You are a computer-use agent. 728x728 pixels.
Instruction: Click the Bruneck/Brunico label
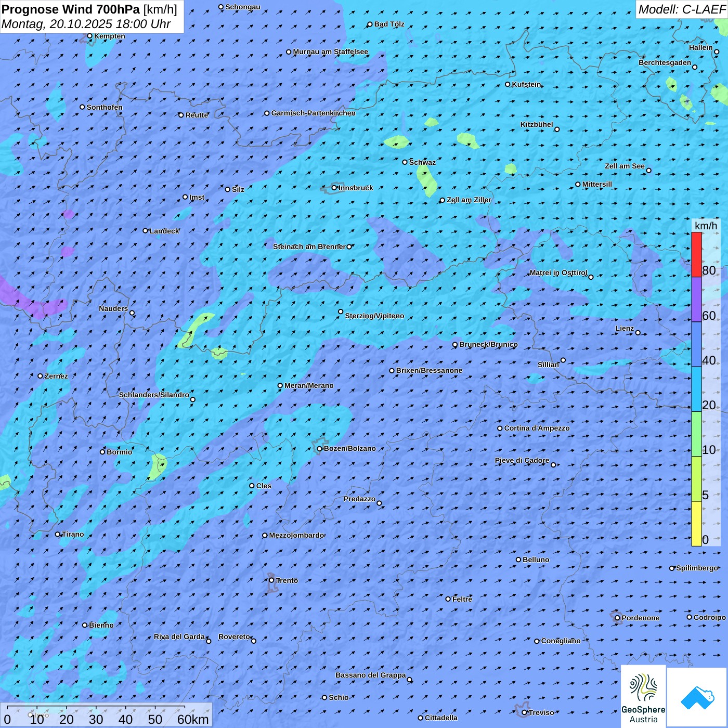click(x=488, y=344)
